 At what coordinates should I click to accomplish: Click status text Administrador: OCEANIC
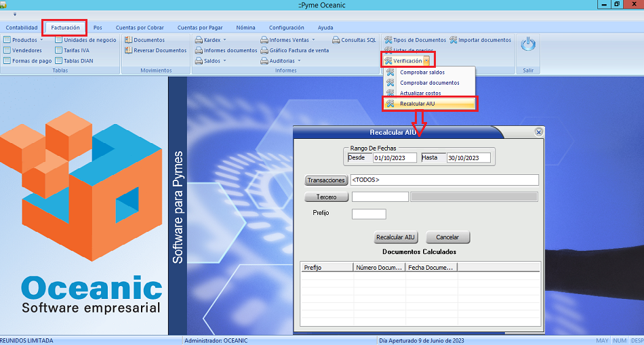click(216, 341)
